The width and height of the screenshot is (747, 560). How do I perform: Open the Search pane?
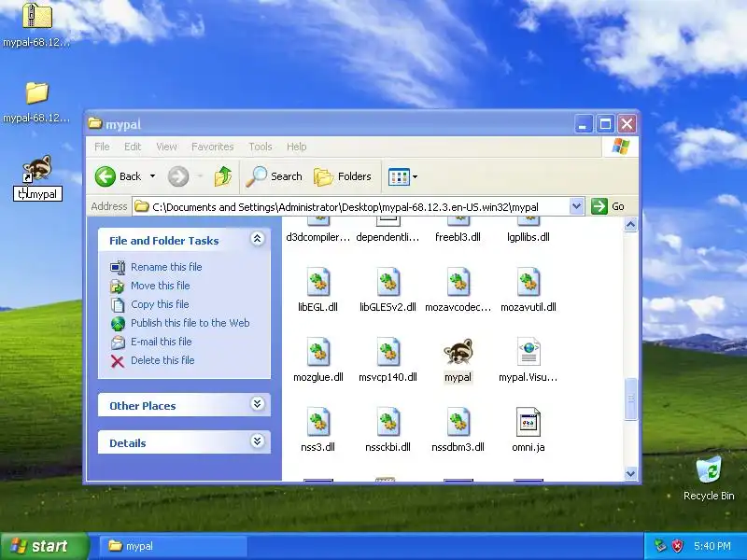(274, 176)
